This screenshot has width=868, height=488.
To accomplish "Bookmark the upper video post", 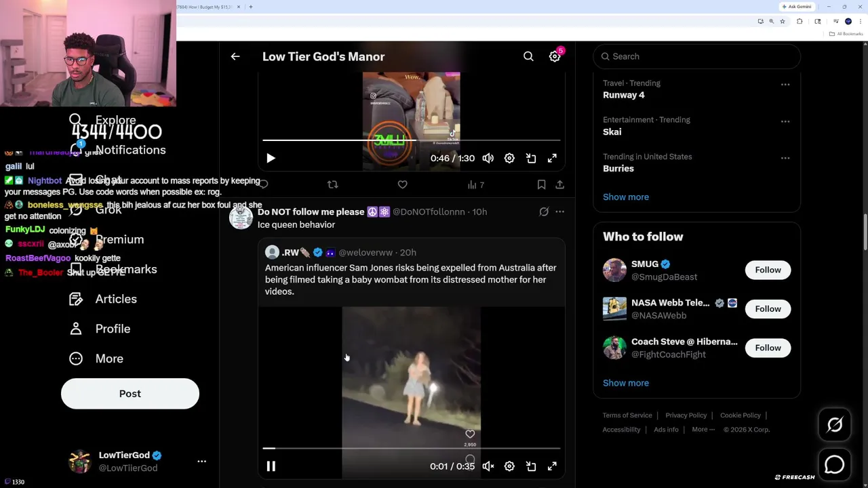I will coord(541,184).
